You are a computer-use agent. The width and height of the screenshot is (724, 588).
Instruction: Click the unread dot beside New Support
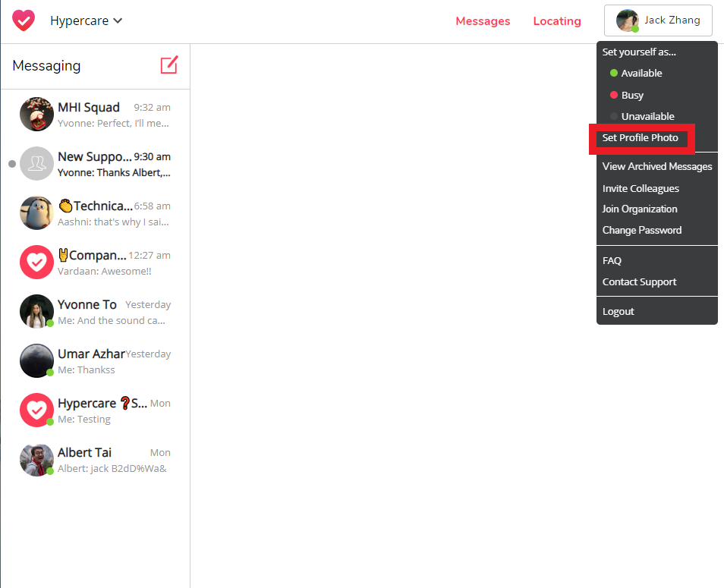click(12, 164)
